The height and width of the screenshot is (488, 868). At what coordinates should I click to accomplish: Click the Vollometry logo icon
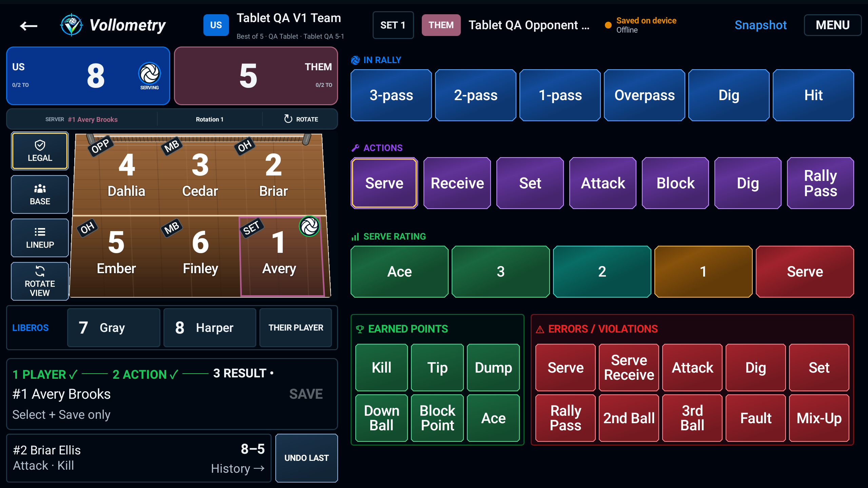pyautogui.click(x=72, y=25)
